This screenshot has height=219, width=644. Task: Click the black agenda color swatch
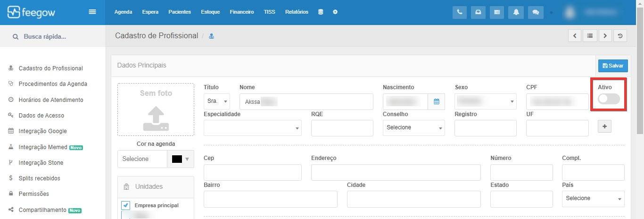[x=177, y=160]
